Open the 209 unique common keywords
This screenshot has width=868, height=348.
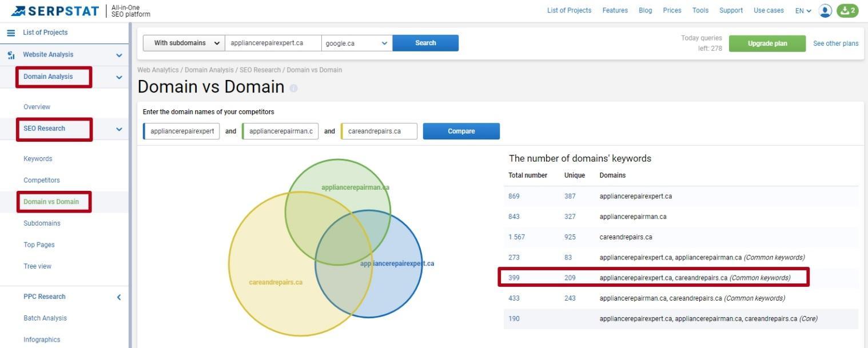coord(570,278)
